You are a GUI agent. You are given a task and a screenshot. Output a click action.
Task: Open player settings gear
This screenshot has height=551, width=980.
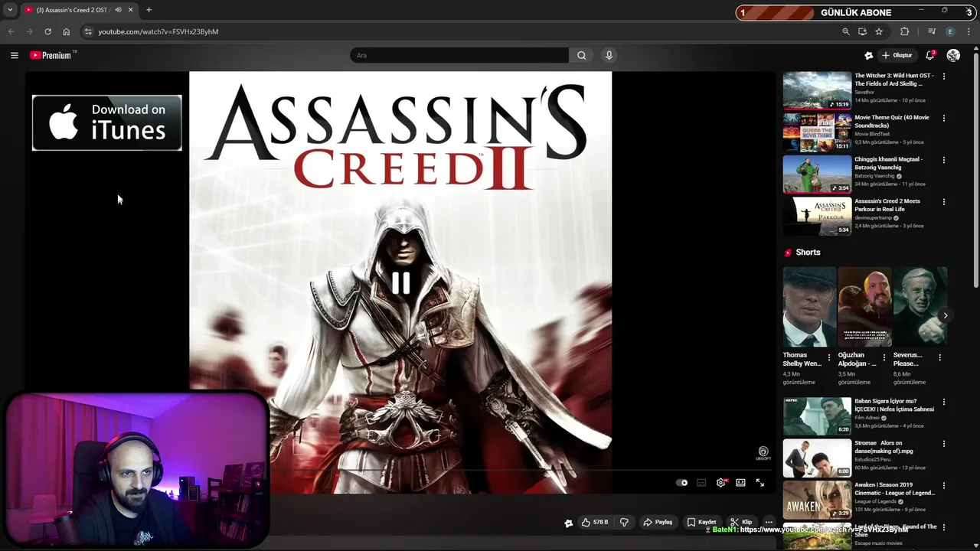(720, 483)
